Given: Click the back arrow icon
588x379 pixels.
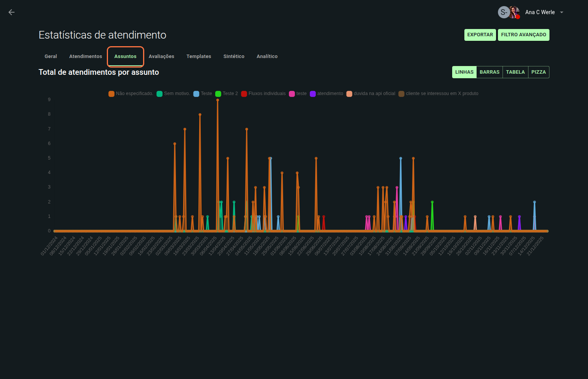Looking at the screenshot, I should coord(11,12).
